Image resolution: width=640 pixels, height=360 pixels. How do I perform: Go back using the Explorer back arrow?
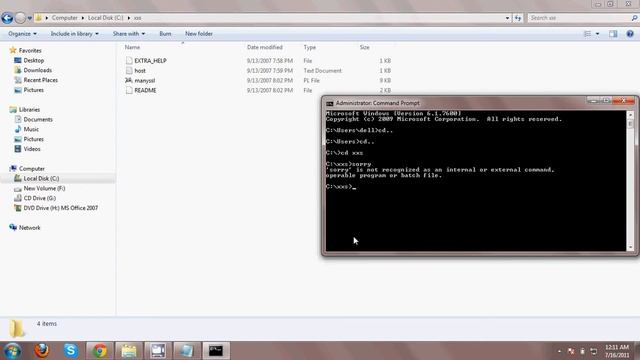(x=7, y=18)
